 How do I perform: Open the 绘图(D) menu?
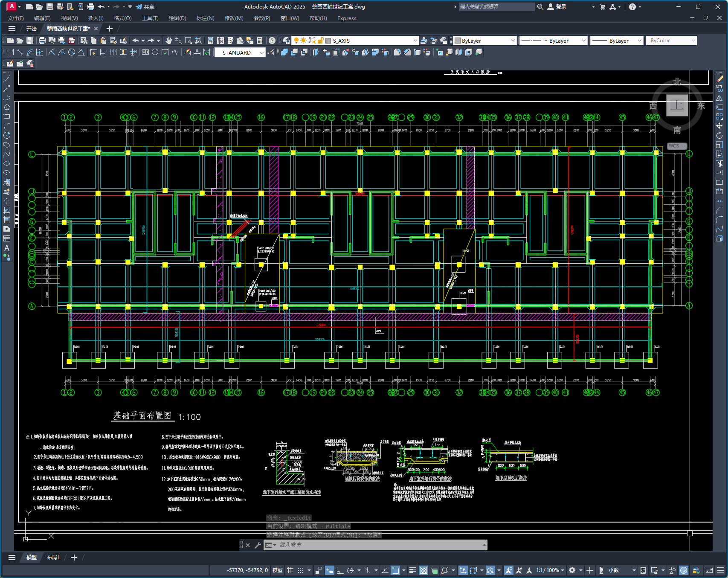[x=177, y=18]
